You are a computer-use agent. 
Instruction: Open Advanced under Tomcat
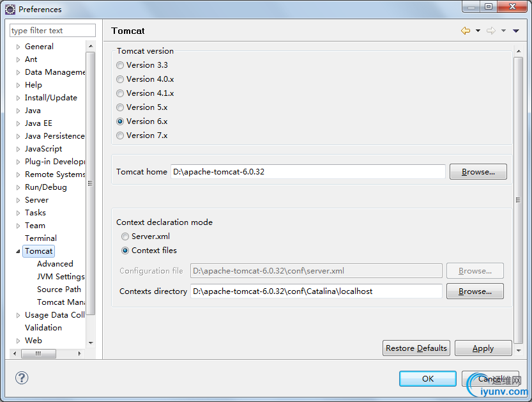click(55, 264)
